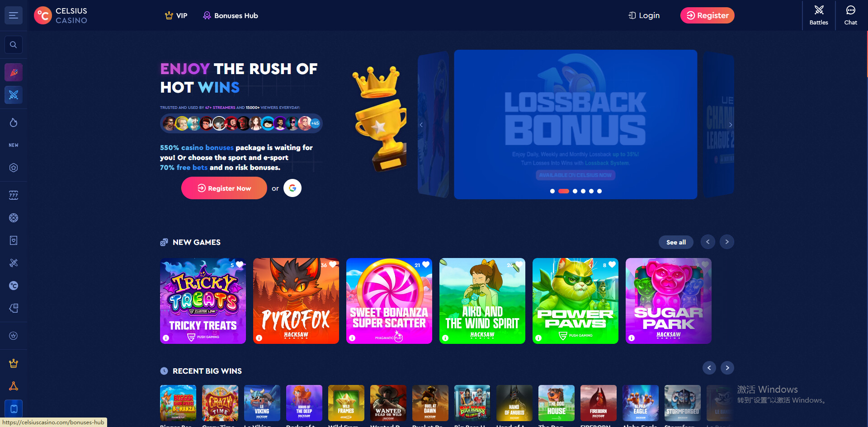The height and width of the screenshot is (427, 868).
Task: Sign up with the Google icon
Action: coord(292,188)
